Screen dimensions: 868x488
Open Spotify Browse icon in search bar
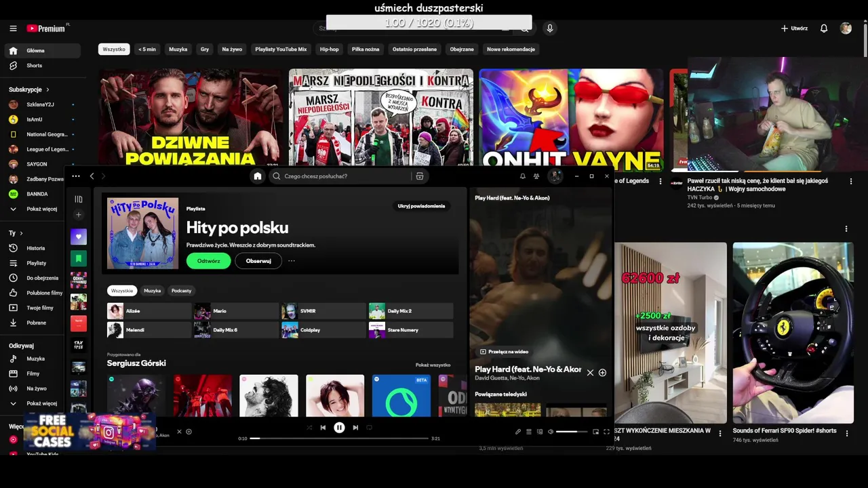click(x=420, y=176)
